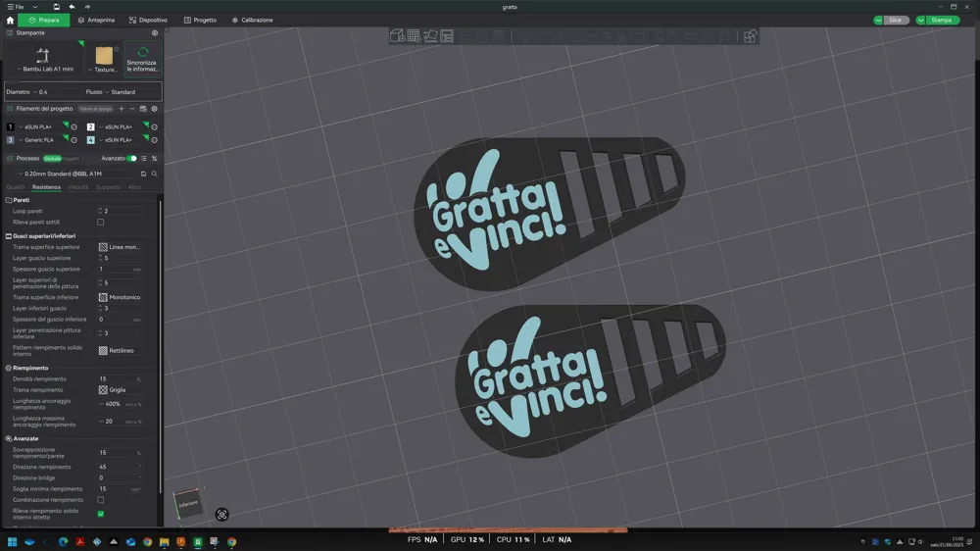This screenshot has width=980, height=551.
Task: Click the Loop pareti value field
Action: [120, 212]
